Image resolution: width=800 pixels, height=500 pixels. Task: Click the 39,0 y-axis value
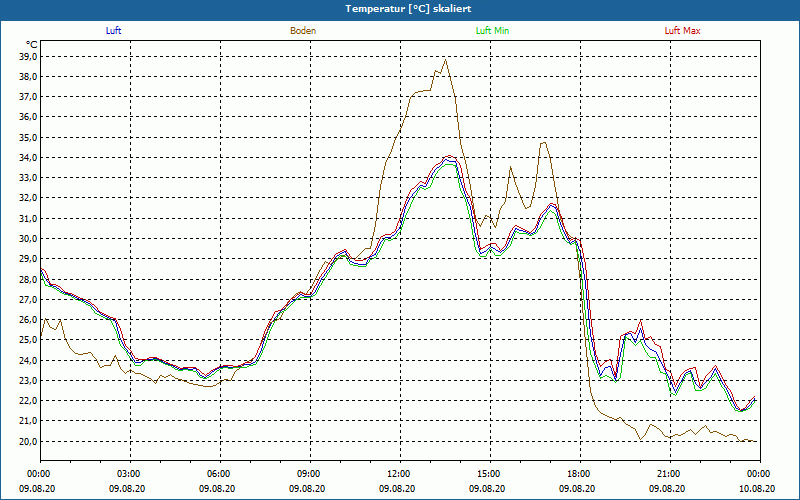(x=26, y=57)
